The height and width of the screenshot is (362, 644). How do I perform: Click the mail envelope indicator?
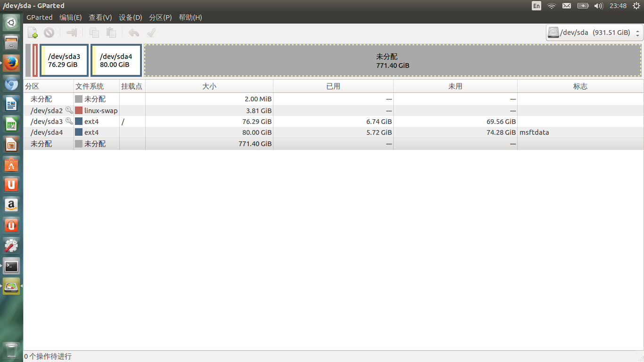coord(567,6)
